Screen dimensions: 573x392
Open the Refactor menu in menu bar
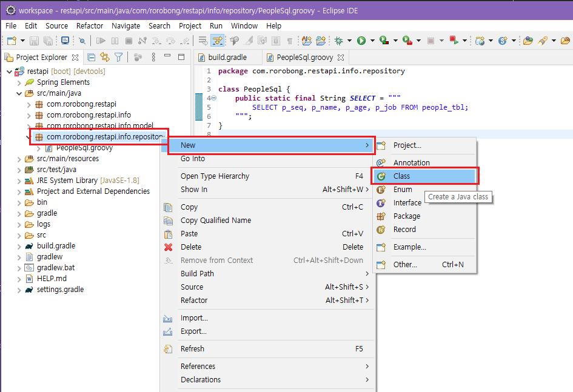click(x=90, y=26)
